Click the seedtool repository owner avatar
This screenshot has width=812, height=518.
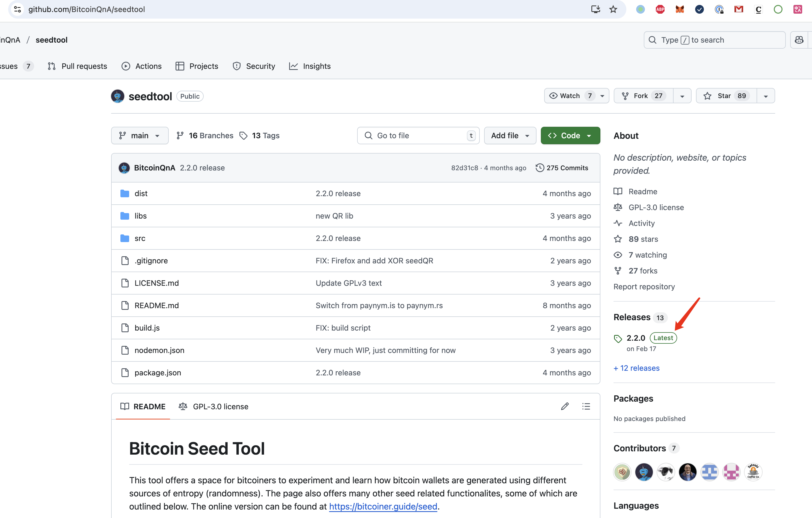118,96
